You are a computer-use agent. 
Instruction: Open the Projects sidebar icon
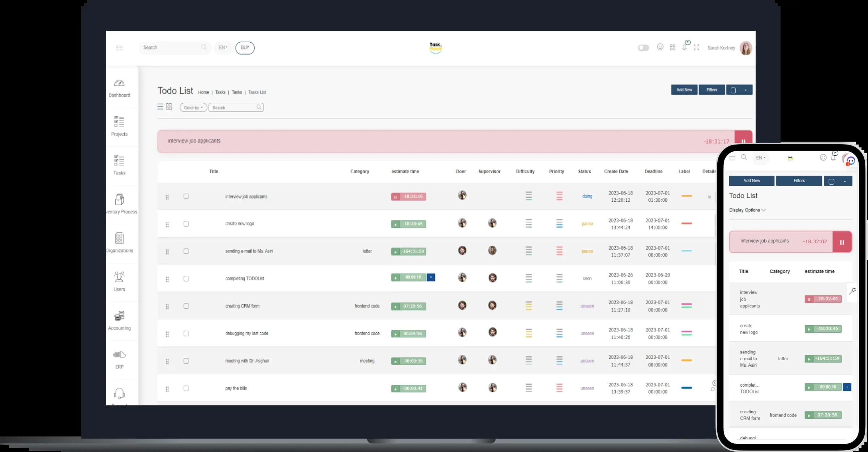click(119, 121)
